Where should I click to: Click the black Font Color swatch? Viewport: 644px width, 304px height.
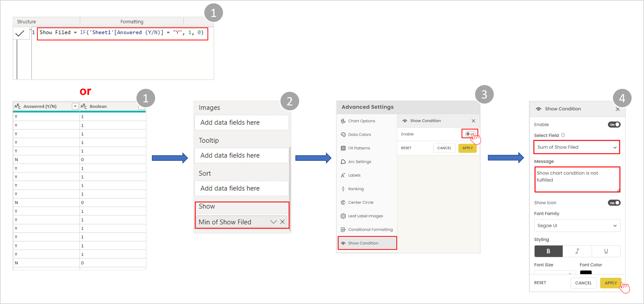point(586,272)
